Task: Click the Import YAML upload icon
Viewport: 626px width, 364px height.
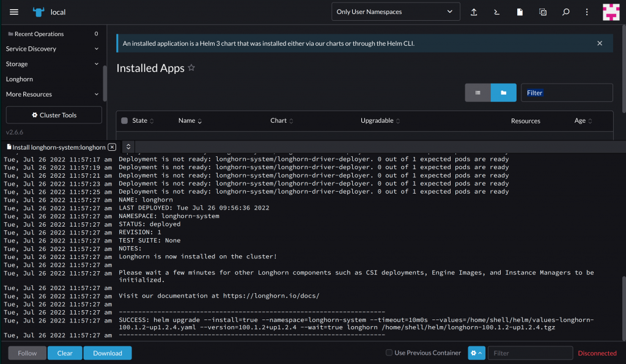Action: click(474, 12)
